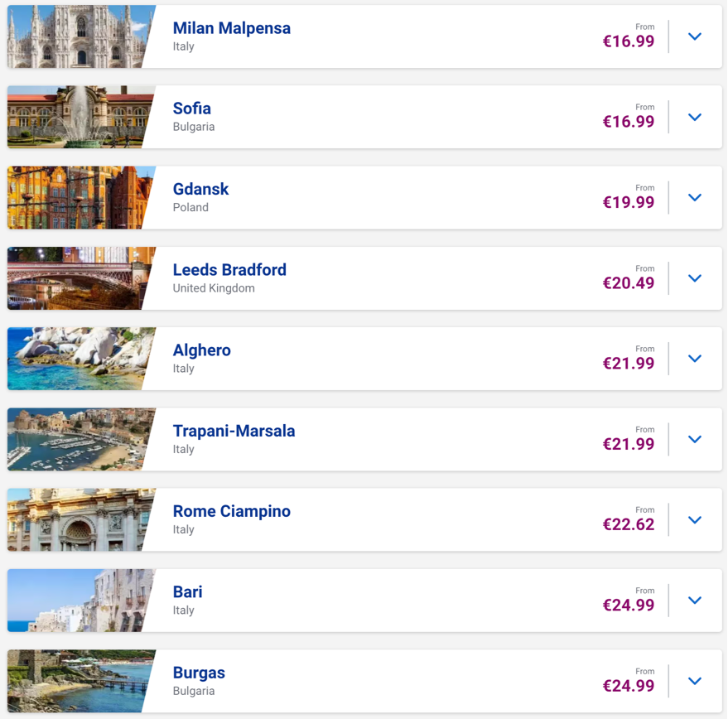Open the Bari white buildings thumbnail
This screenshot has height=719, width=728.
tap(79, 600)
